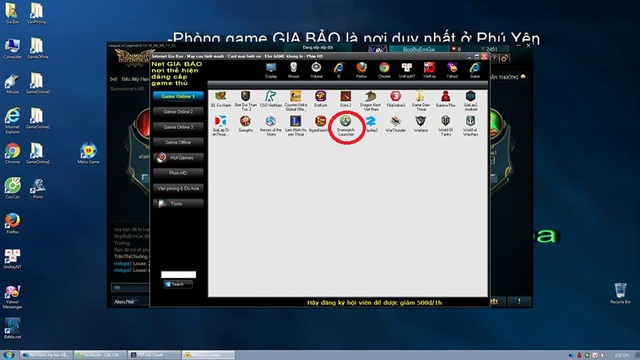Screen dimensions: 640x360
Task: Open World Of Tanks icon
Action: pos(445,126)
